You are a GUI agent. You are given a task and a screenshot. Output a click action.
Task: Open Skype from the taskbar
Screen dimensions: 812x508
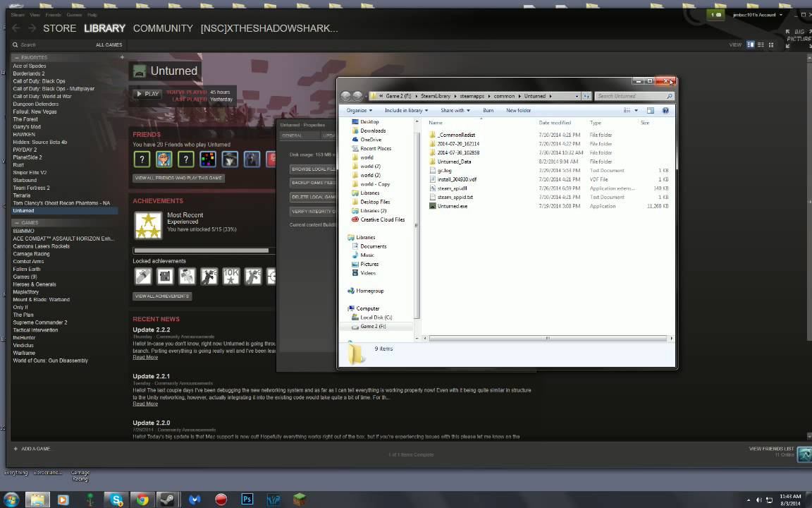[116, 500]
